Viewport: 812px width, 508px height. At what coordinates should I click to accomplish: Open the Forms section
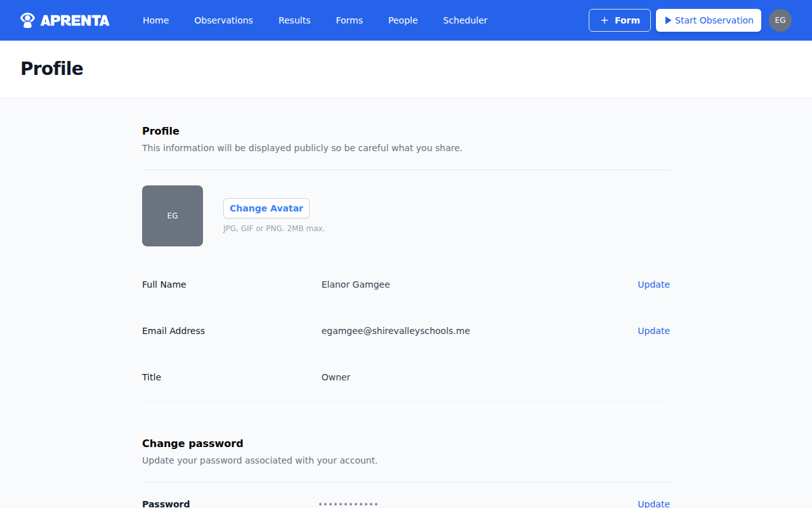pos(349,20)
